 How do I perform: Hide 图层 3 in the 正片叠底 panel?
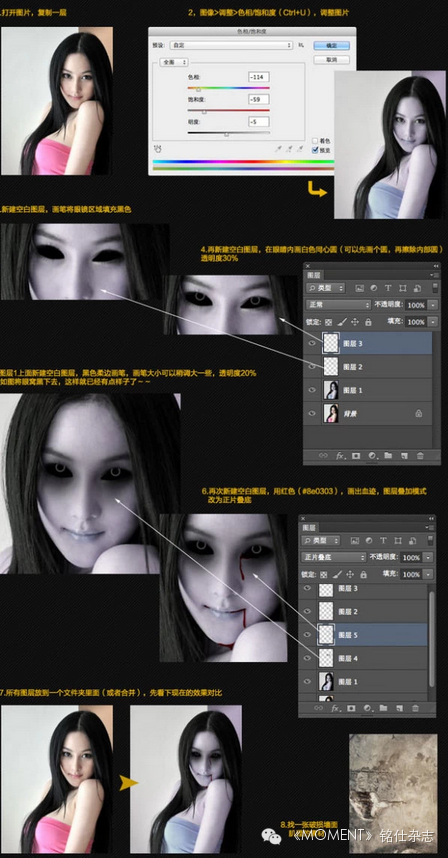click(x=308, y=589)
